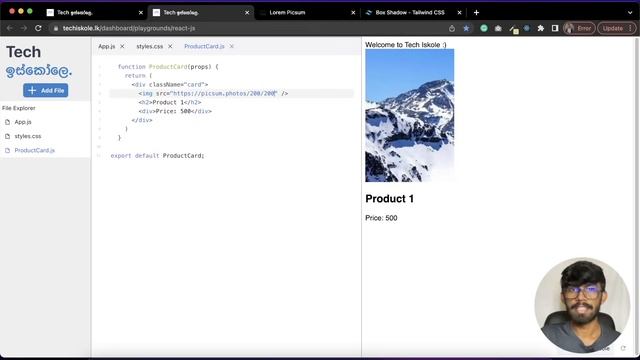The width and height of the screenshot is (640, 360).
Task: Click the bookmark star icon
Action: coord(466,28)
